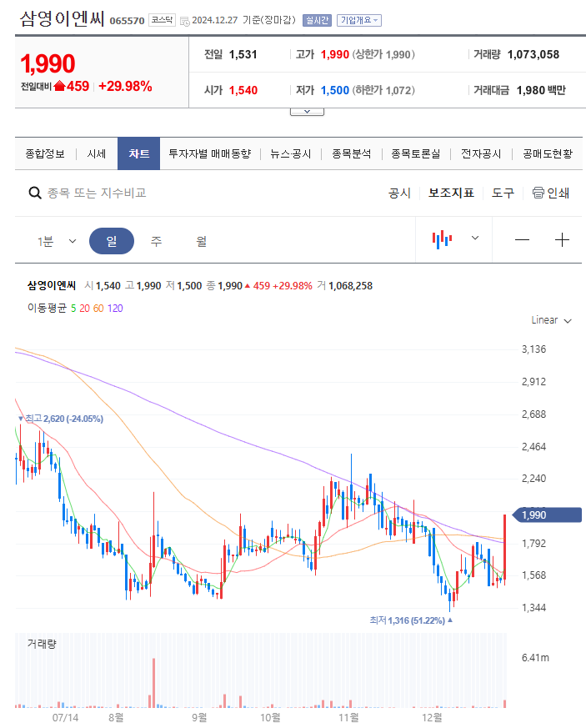Select the 일 daily period
This screenshot has width=586, height=728.
(112, 241)
